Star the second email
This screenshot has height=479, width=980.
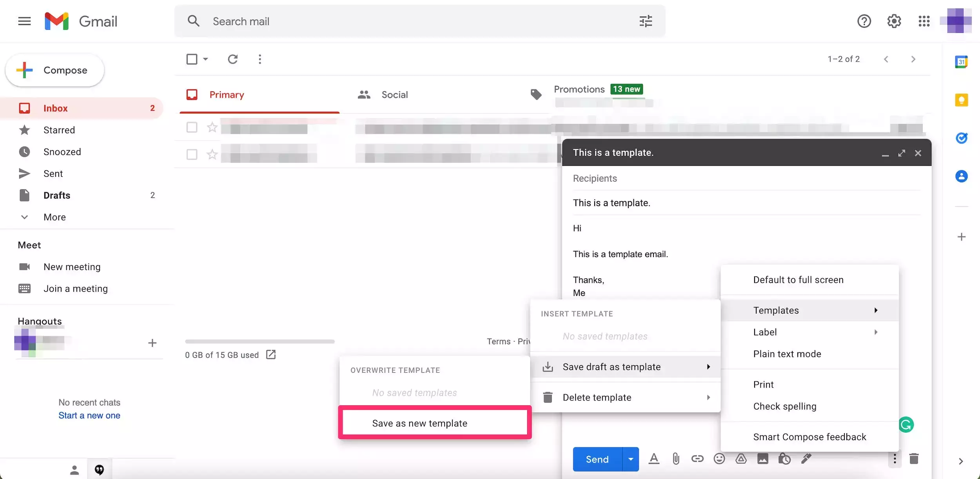[x=212, y=154]
